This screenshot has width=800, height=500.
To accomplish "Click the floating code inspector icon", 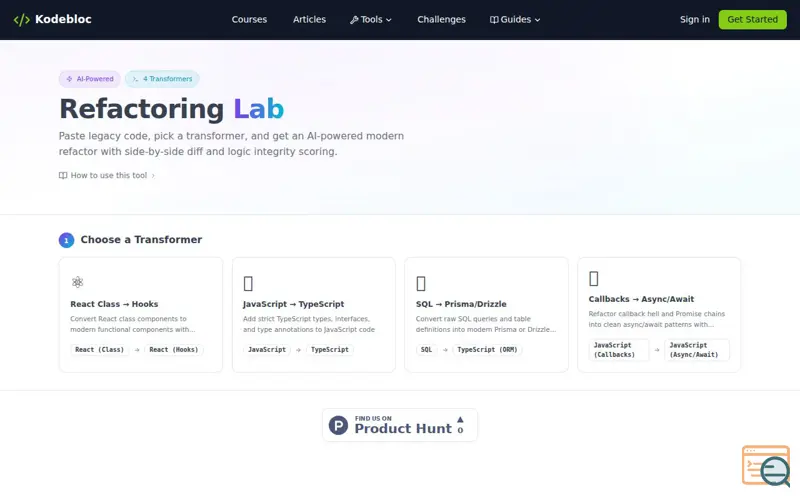I will [766, 466].
